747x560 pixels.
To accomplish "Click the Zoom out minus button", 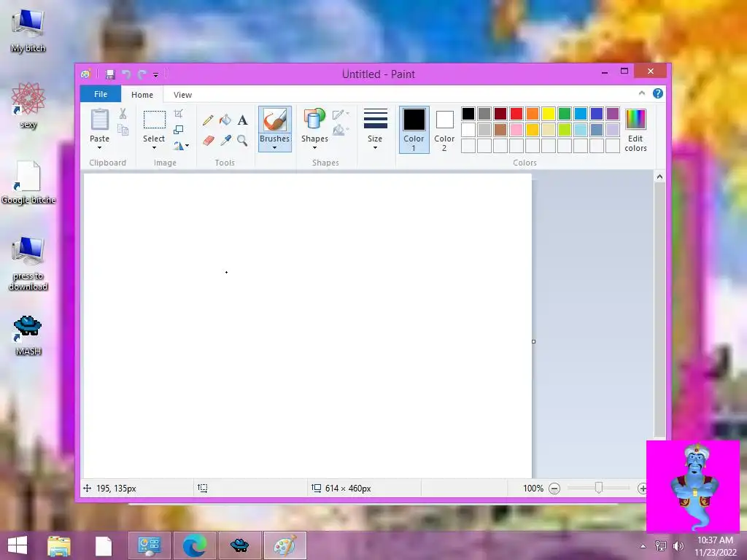I will (554, 489).
